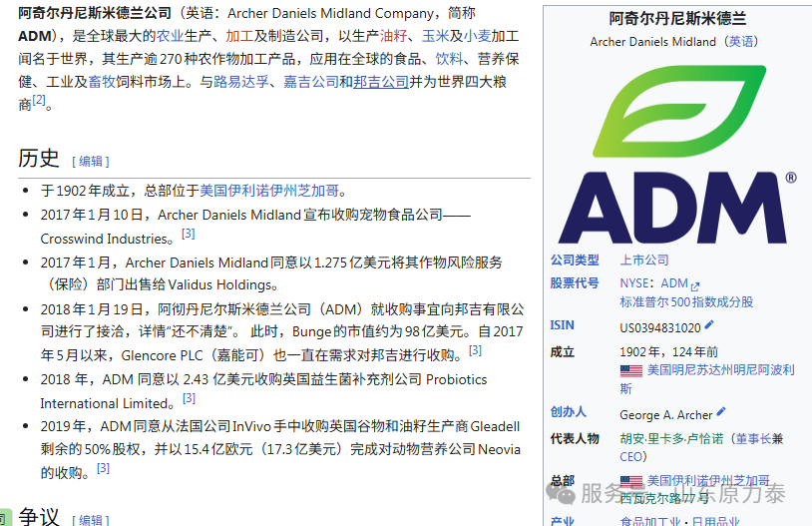The height and width of the screenshot is (526, 812).
Task: Visit the 嘉吉公司 article link
Action: point(310,82)
